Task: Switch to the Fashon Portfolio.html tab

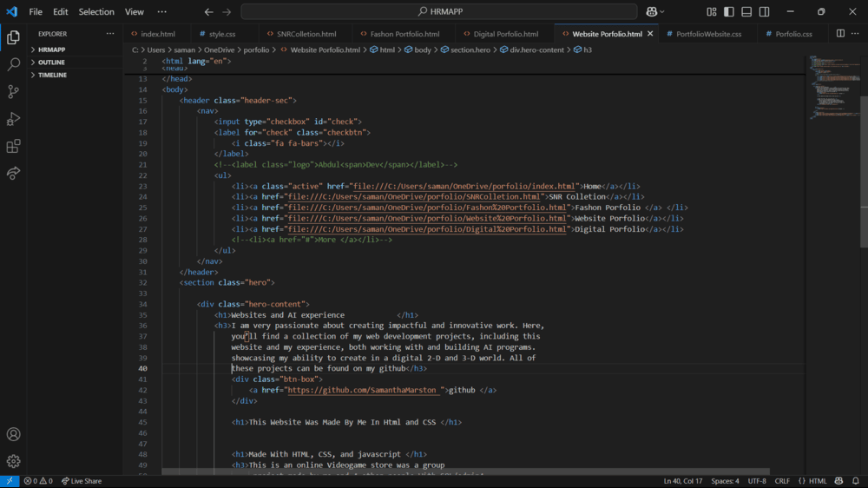Action: [404, 34]
